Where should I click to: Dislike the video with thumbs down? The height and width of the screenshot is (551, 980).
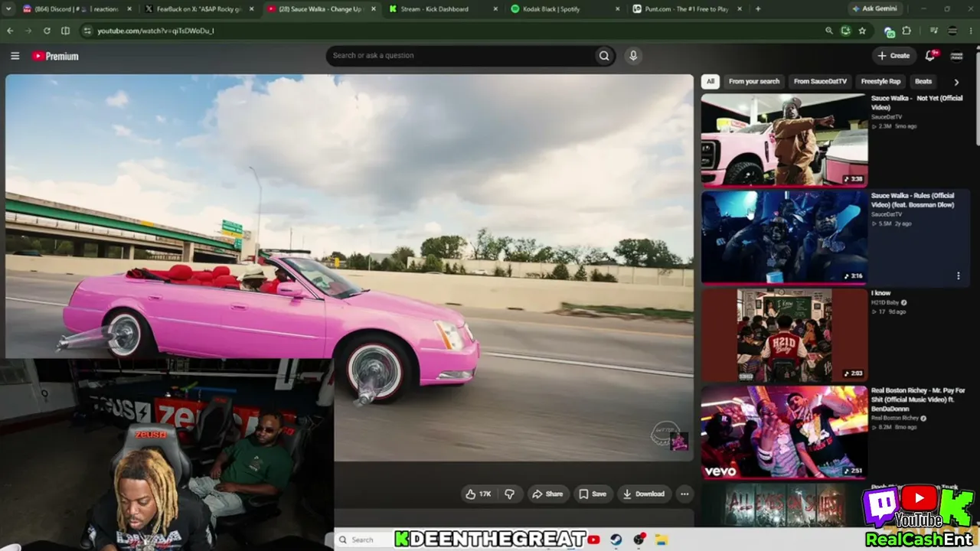point(510,494)
